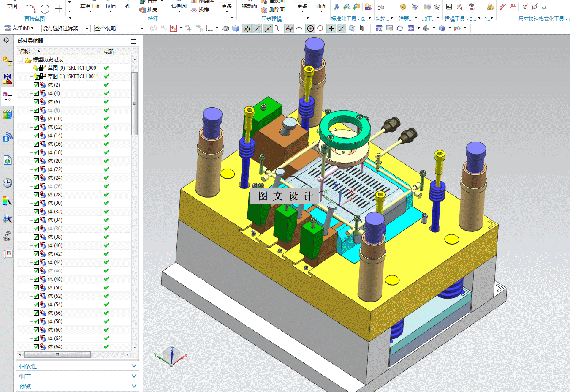Image resolution: width=570 pixels, height=392 pixels.
Task: Open the 菜单(M) menu
Action: 19,28
